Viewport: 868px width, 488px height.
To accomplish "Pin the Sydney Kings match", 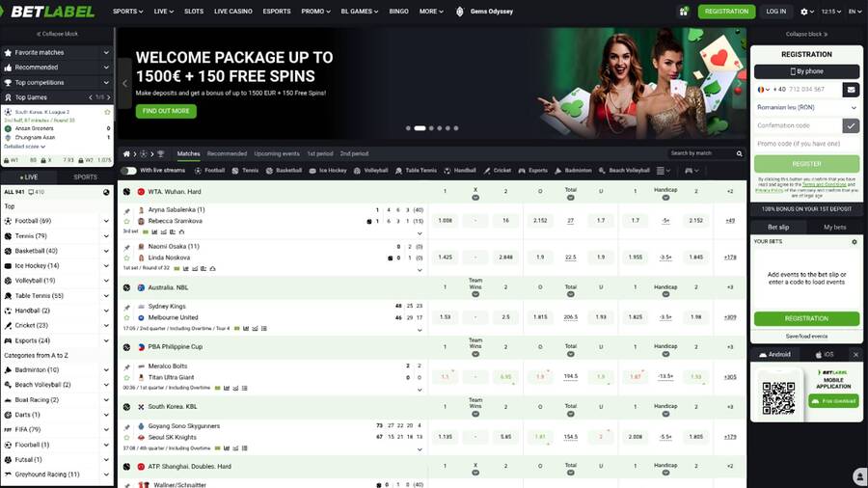I will [126, 307].
